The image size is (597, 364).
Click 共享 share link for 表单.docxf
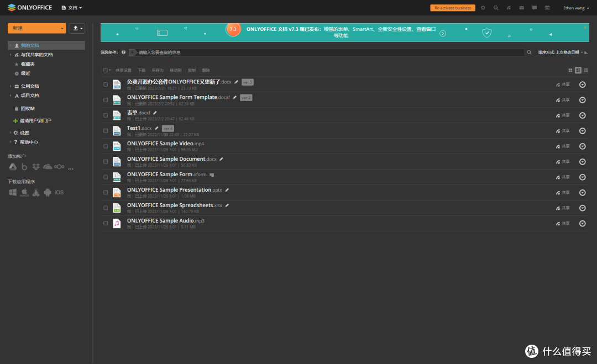563,115
